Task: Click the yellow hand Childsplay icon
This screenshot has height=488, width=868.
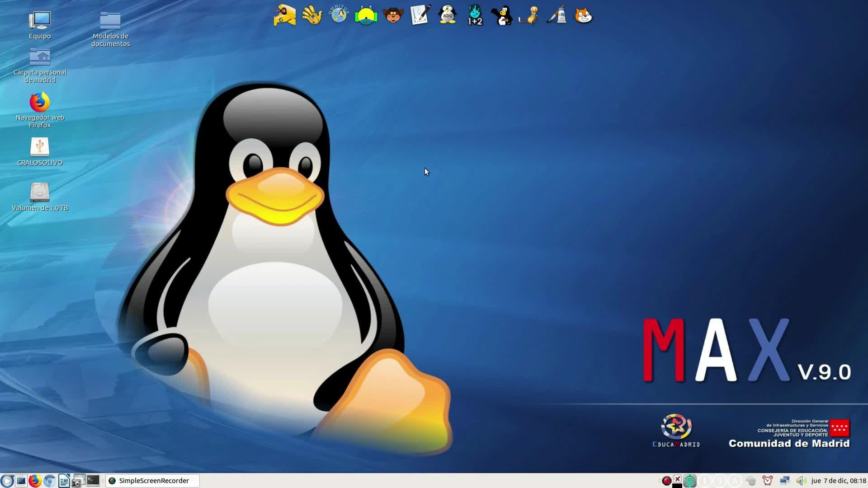Action: pyautogui.click(x=312, y=15)
